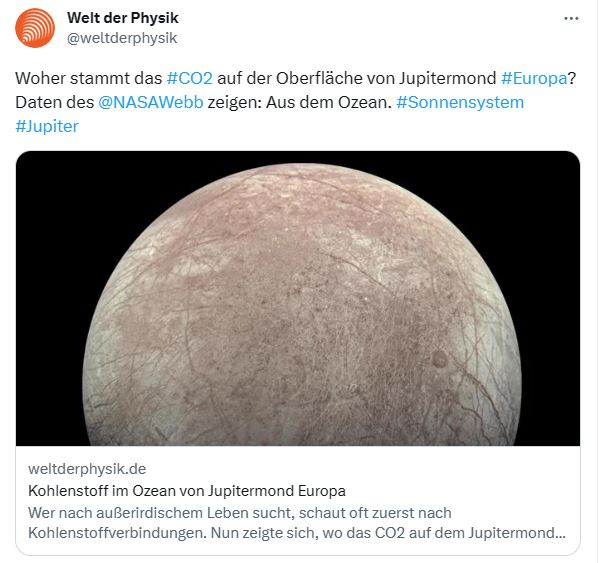Open the three-dot more options menu
This screenshot has width=605, height=563.
(x=571, y=18)
